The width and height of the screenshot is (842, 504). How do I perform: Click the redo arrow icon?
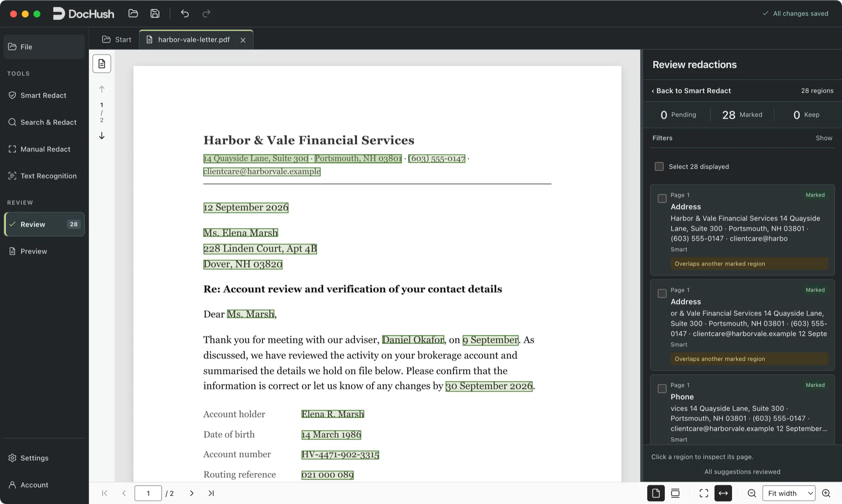pyautogui.click(x=206, y=13)
